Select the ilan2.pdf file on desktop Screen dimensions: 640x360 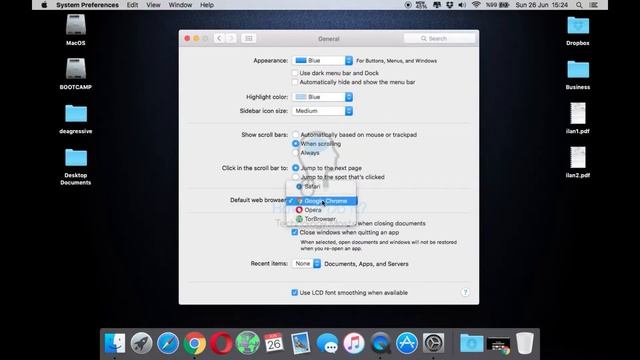click(578, 162)
